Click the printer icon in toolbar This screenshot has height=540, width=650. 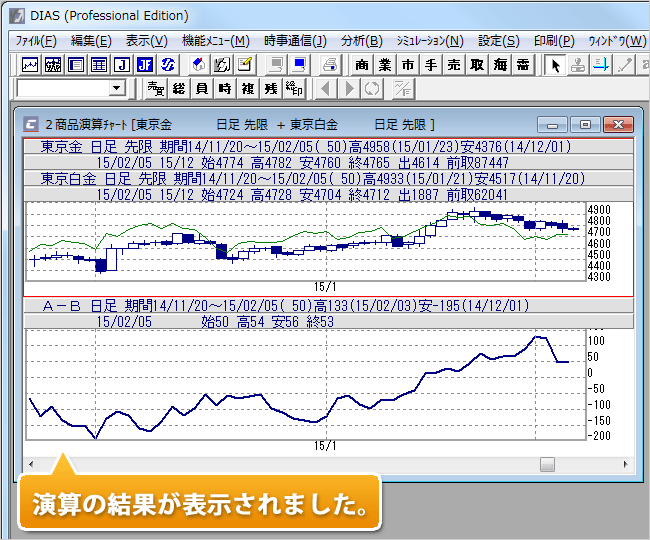(329, 65)
